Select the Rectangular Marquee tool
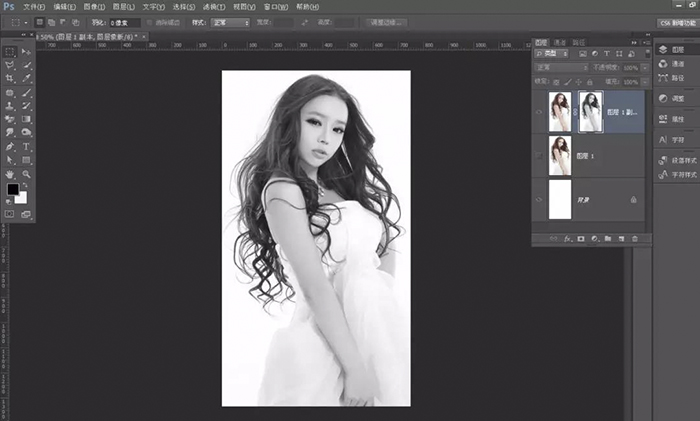Image resolution: width=700 pixels, height=421 pixels. [10, 50]
